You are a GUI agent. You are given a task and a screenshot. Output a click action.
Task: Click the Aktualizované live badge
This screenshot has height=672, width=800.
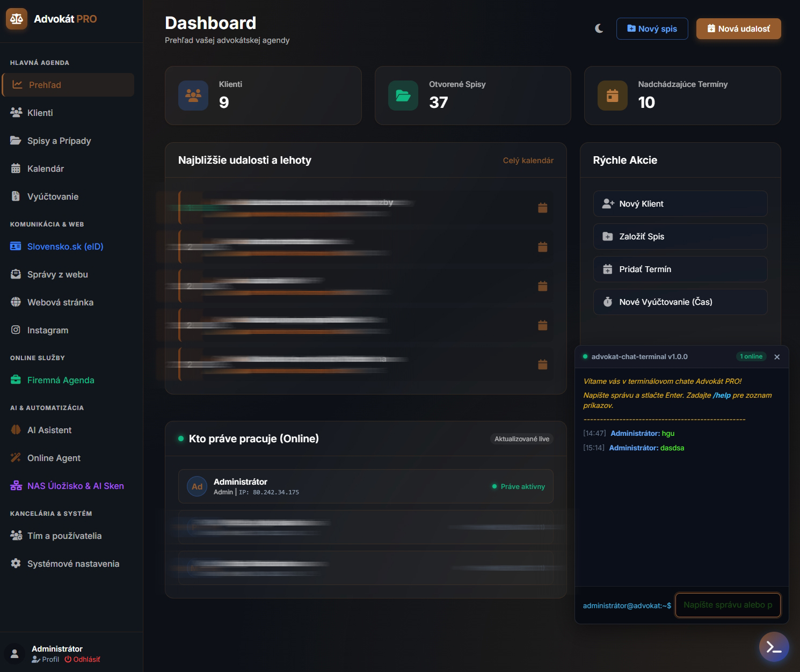pyautogui.click(x=522, y=439)
